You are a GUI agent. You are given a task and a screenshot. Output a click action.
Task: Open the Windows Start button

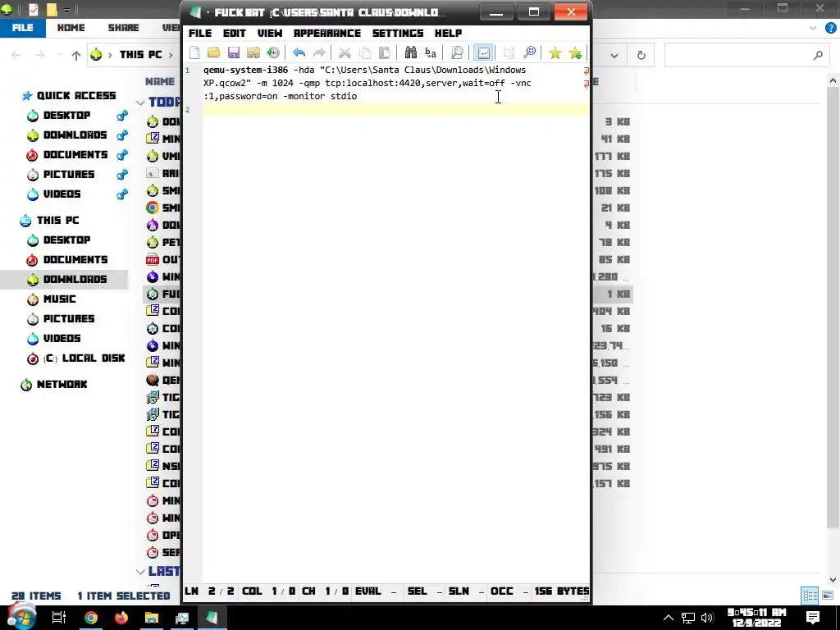coord(21,617)
